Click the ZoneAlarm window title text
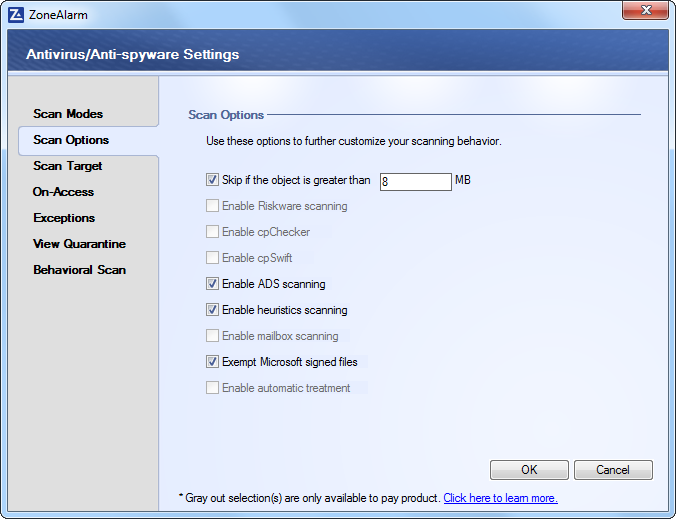The image size is (676, 519). [x=58, y=15]
